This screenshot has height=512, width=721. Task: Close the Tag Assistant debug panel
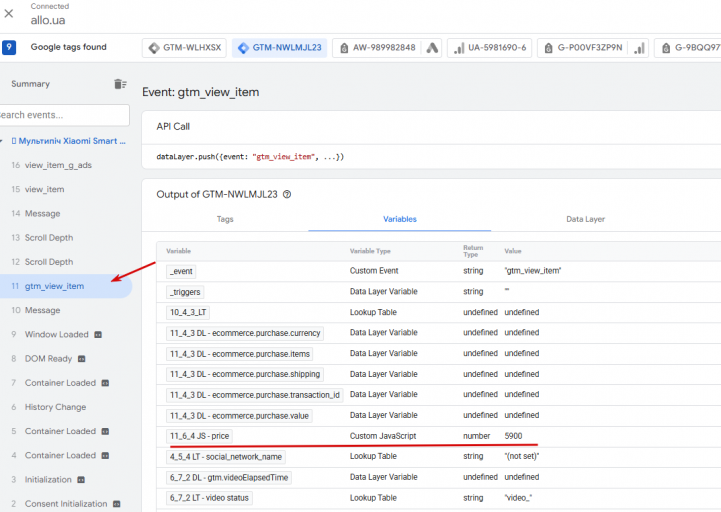tap(9, 13)
